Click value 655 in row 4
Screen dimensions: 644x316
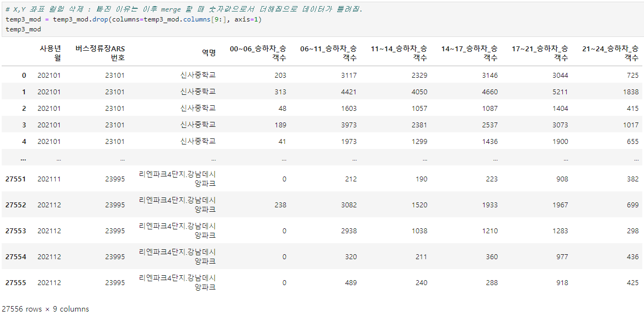tap(633, 142)
